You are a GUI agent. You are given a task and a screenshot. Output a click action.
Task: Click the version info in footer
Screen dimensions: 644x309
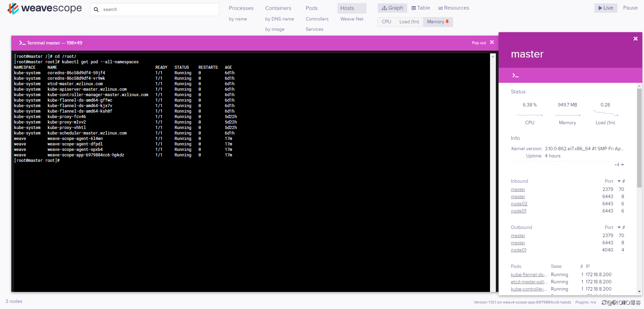[522, 302]
